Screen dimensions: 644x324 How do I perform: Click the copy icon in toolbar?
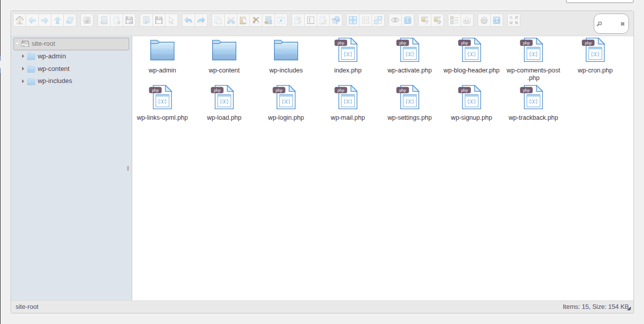pyautogui.click(x=218, y=21)
